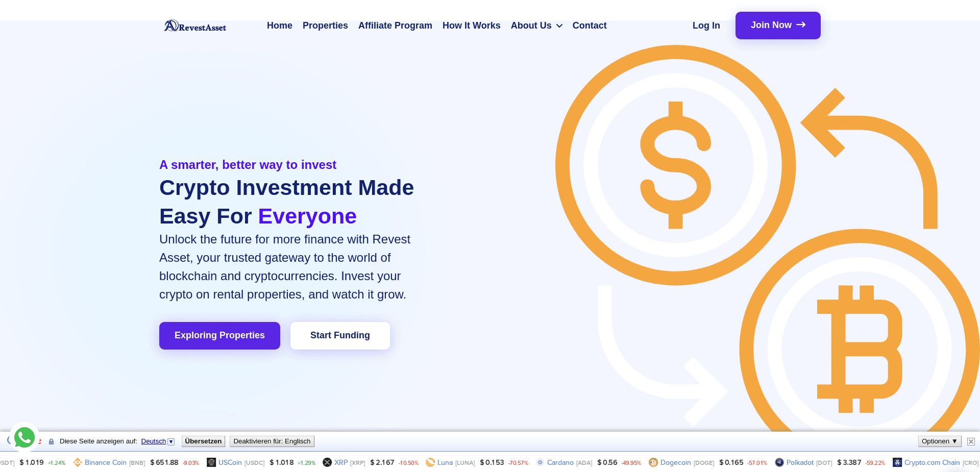Click the Luna coin icon
Image resolution: width=980 pixels, height=472 pixels.
431,462
